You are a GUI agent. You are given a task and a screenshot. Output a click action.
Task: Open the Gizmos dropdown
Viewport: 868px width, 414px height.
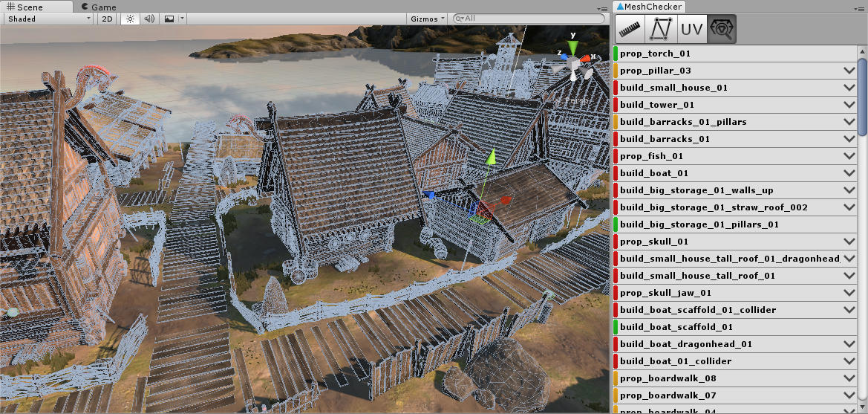[428, 19]
